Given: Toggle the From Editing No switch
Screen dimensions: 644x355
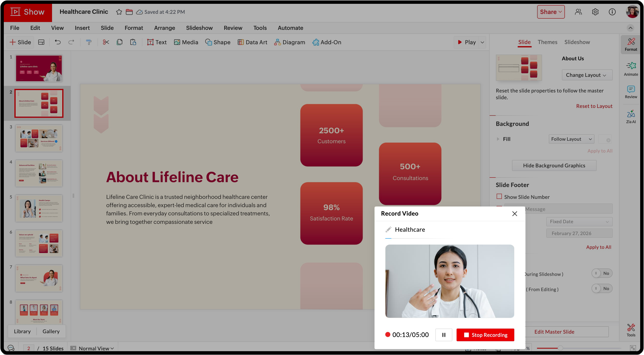Looking at the screenshot, I should [601, 289].
